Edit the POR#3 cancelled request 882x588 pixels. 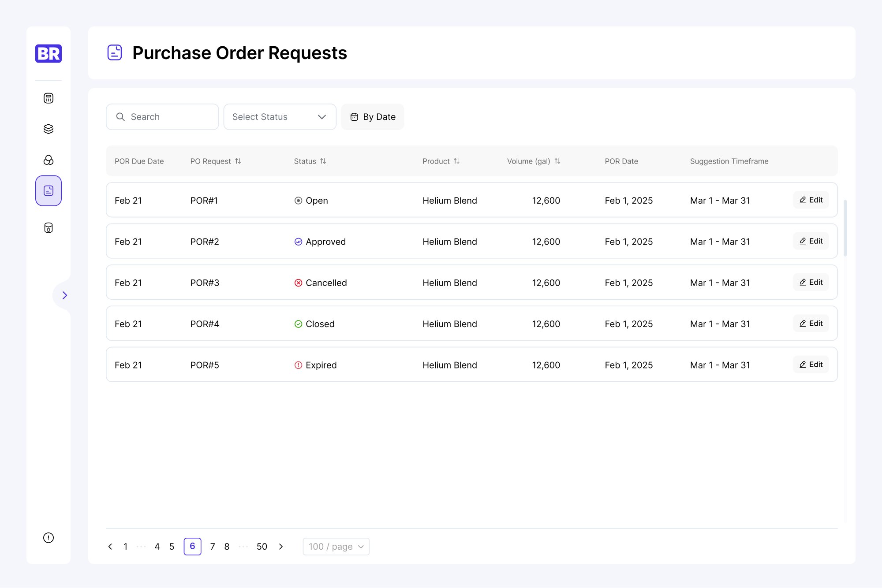click(x=811, y=282)
